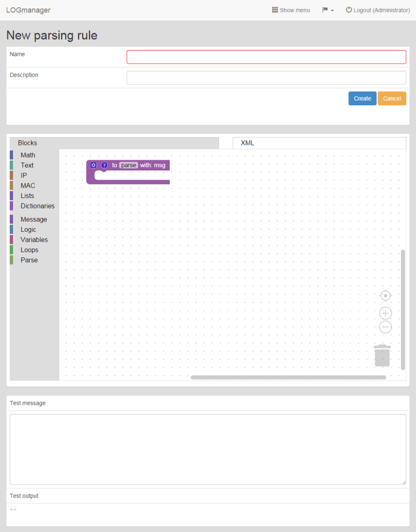Open the MAC block category
The height and width of the screenshot is (532, 416).
click(x=34, y=185)
